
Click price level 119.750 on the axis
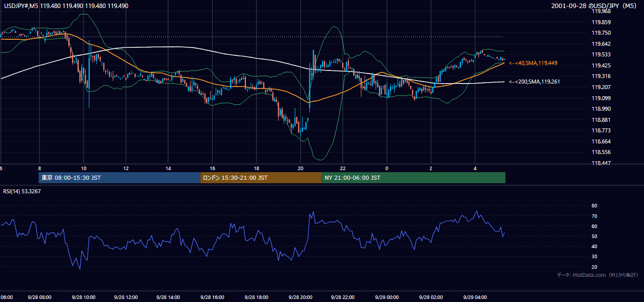pyautogui.click(x=601, y=33)
